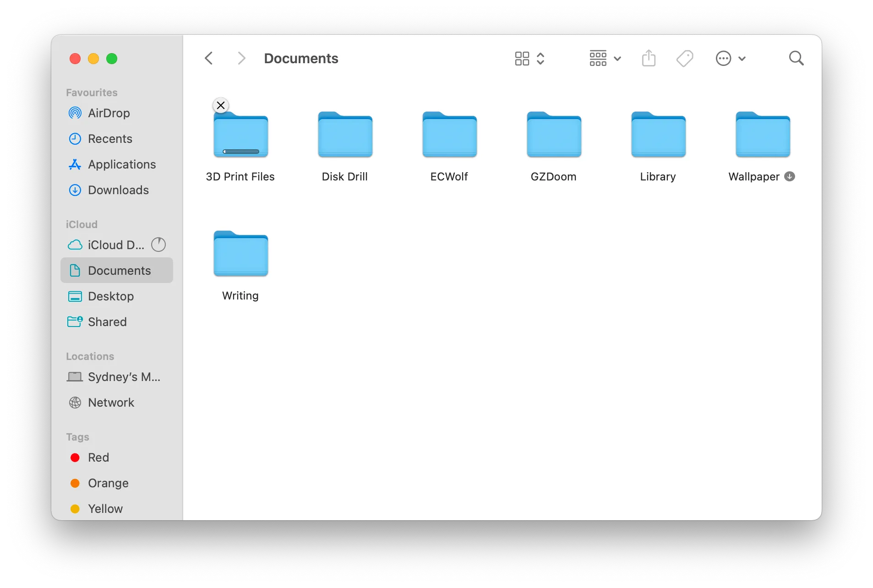Open the Downloads sidebar icon
This screenshot has height=588, width=873.
[118, 190]
